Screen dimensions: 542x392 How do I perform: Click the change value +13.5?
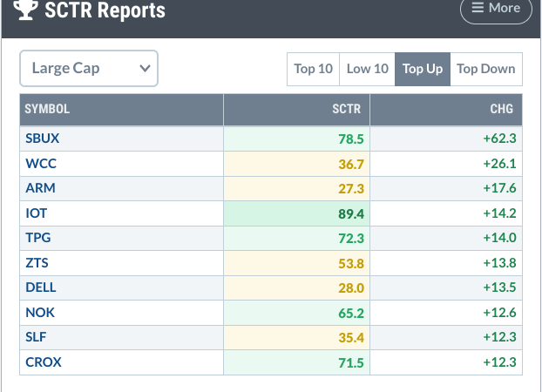[499, 287]
